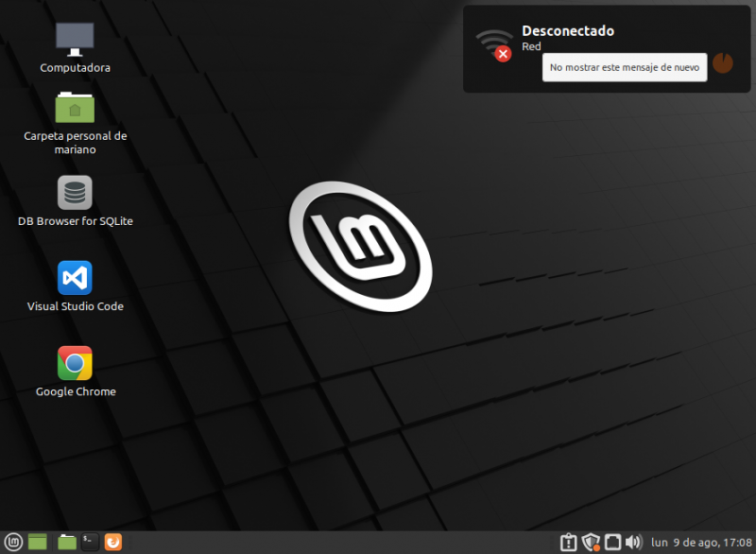756x554 pixels.
Task: Click the "Red" notification subtitle
Action: click(x=531, y=46)
